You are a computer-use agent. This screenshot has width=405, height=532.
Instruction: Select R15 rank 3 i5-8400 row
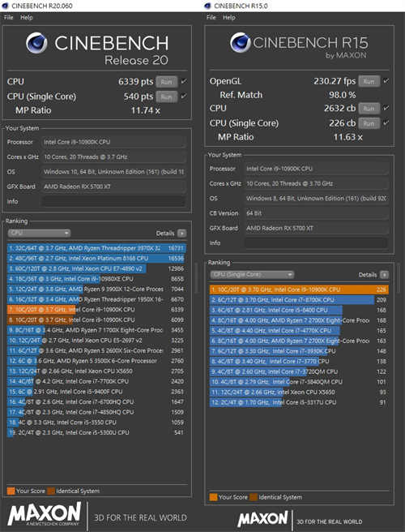point(299,310)
